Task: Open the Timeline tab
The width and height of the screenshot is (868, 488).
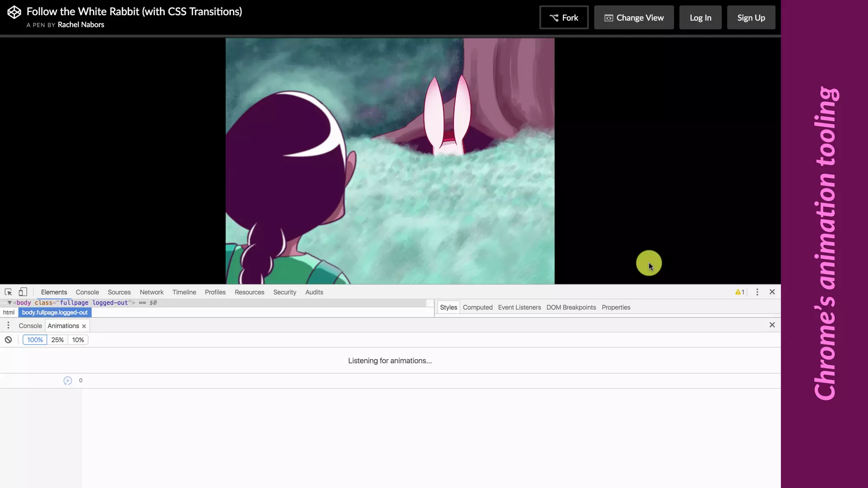Action: click(184, 292)
